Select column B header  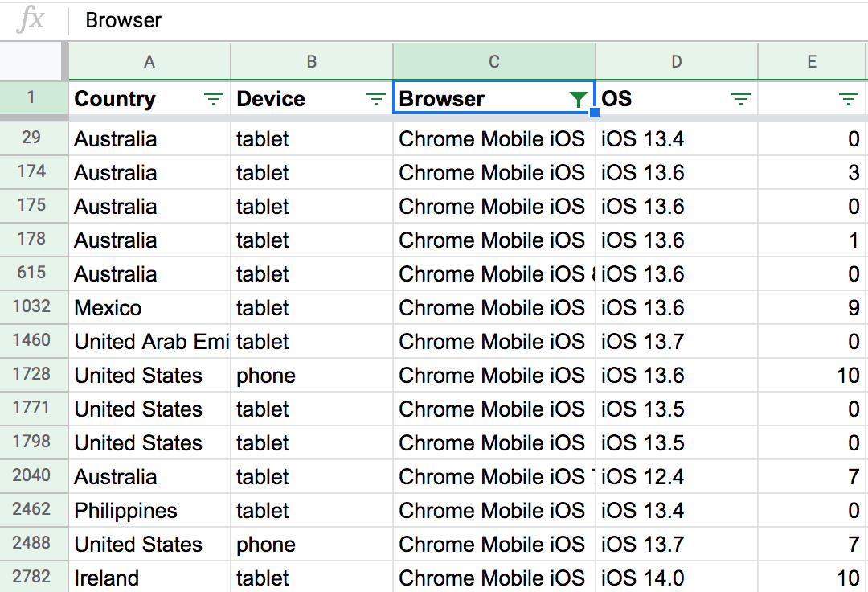tap(312, 62)
